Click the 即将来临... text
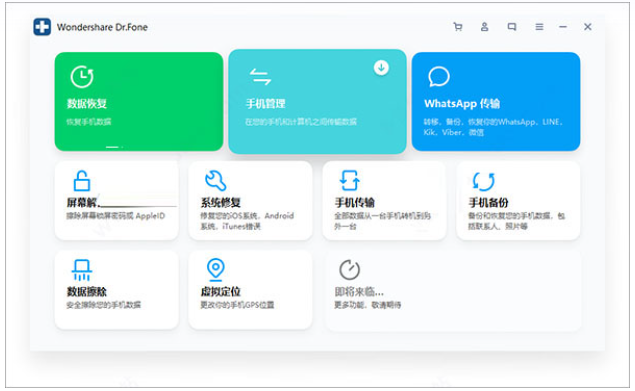 click(359, 292)
